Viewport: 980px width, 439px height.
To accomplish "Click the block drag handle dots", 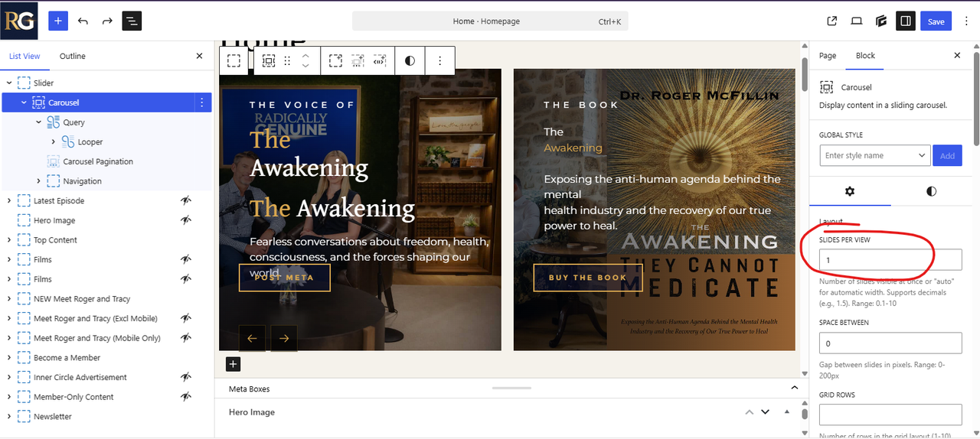I will coord(288,61).
